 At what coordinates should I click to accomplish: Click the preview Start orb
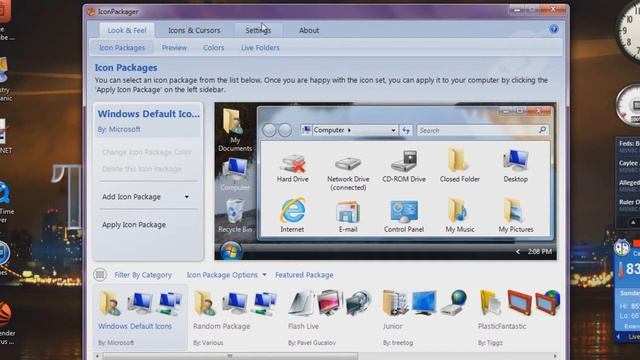coord(231,251)
